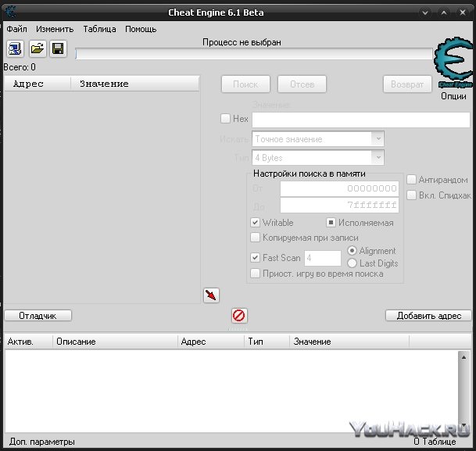Screen dimensions: 476x451
Task: Click the open folder icon
Action: click(x=37, y=48)
